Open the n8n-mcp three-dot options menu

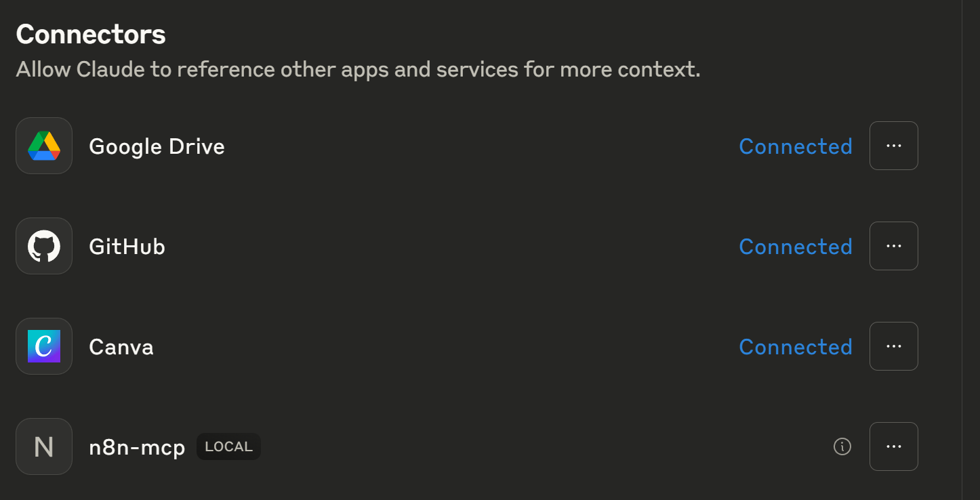click(893, 446)
